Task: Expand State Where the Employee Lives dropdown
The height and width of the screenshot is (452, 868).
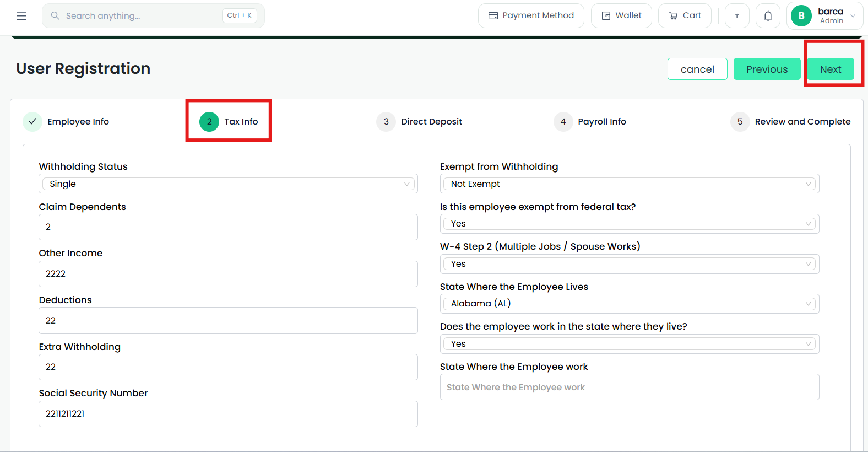Action: click(x=630, y=304)
